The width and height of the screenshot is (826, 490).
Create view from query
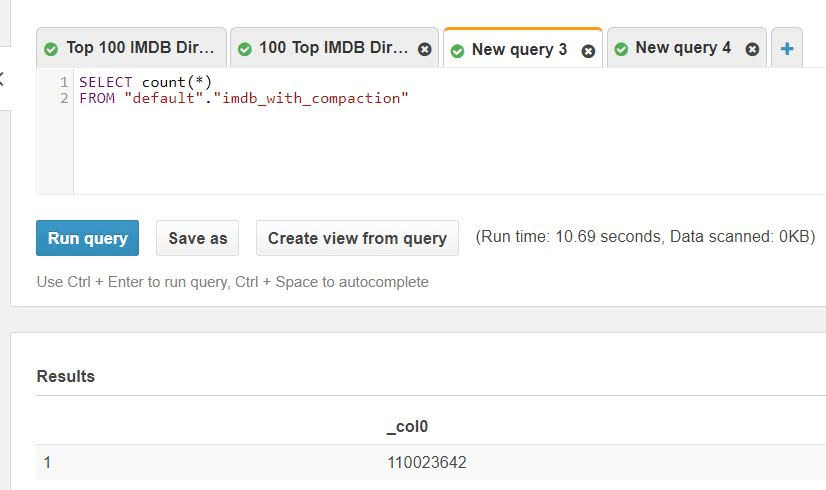(357, 238)
